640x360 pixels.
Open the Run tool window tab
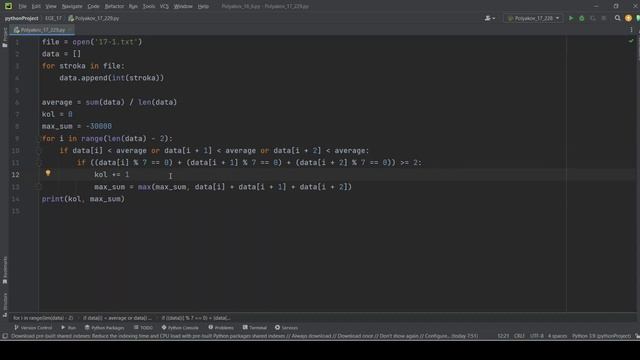[x=69, y=328]
